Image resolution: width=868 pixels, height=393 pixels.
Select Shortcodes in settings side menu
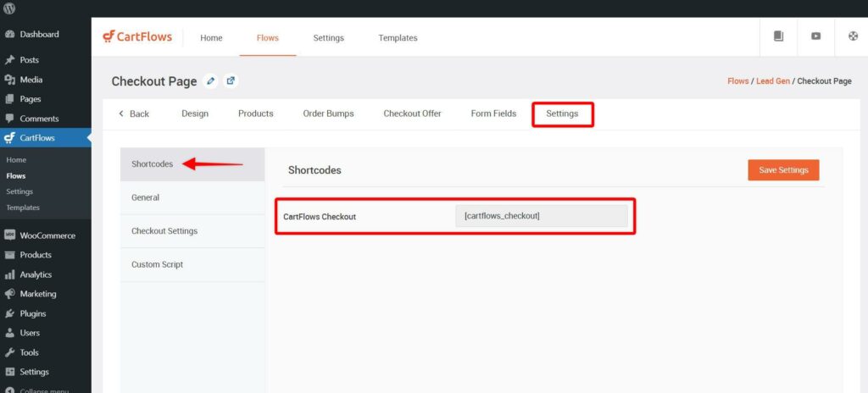point(192,164)
